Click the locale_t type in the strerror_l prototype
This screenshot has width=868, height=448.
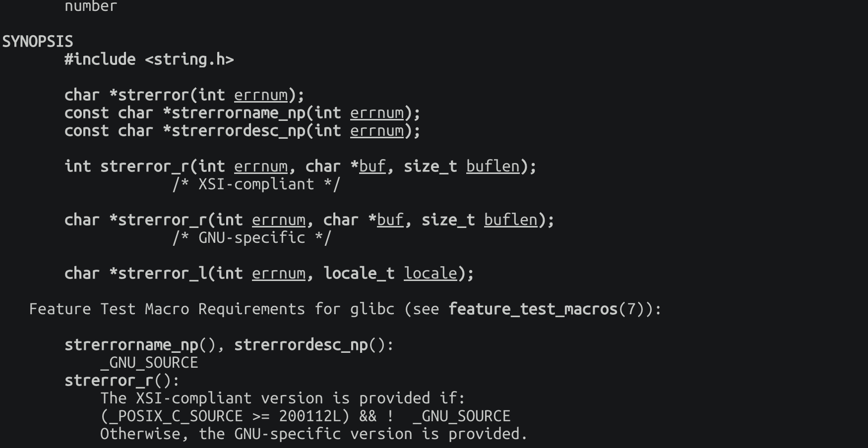coord(359,274)
